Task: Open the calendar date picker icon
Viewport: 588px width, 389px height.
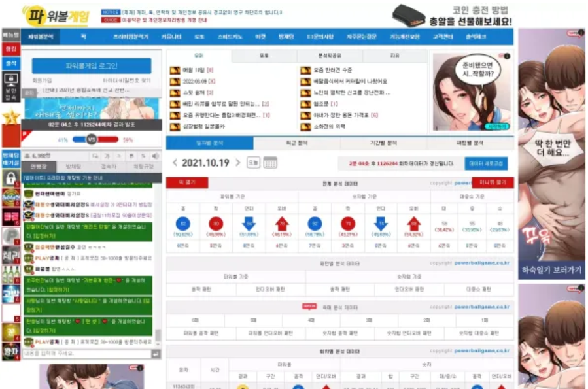Action: [270, 163]
